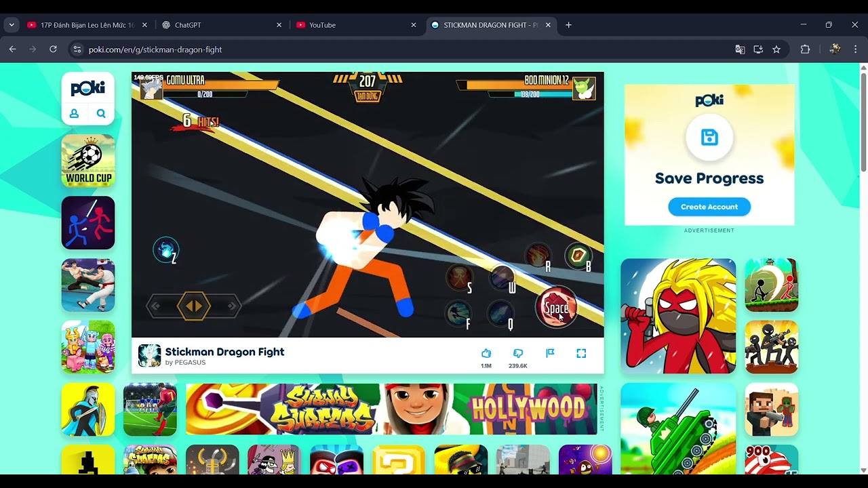Click the Create Account button
This screenshot has height=488, width=868.
click(x=709, y=207)
